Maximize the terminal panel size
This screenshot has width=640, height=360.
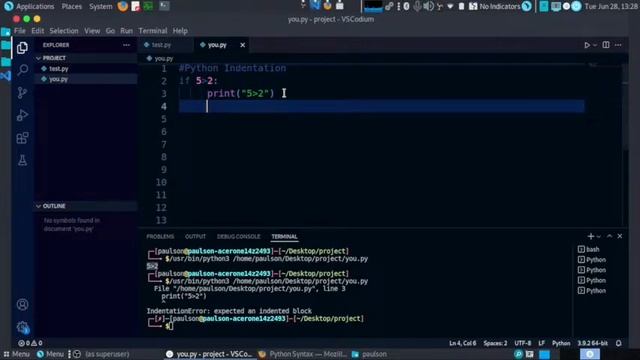[609, 236]
